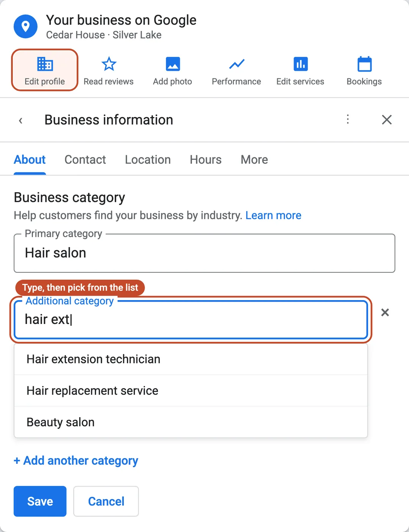Open Read reviews

(109, 71)
